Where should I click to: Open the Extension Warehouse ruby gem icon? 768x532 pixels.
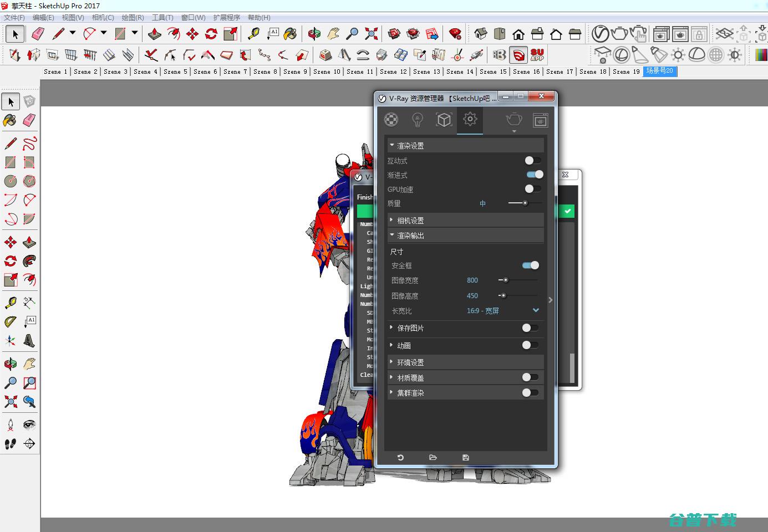[455, 34]
